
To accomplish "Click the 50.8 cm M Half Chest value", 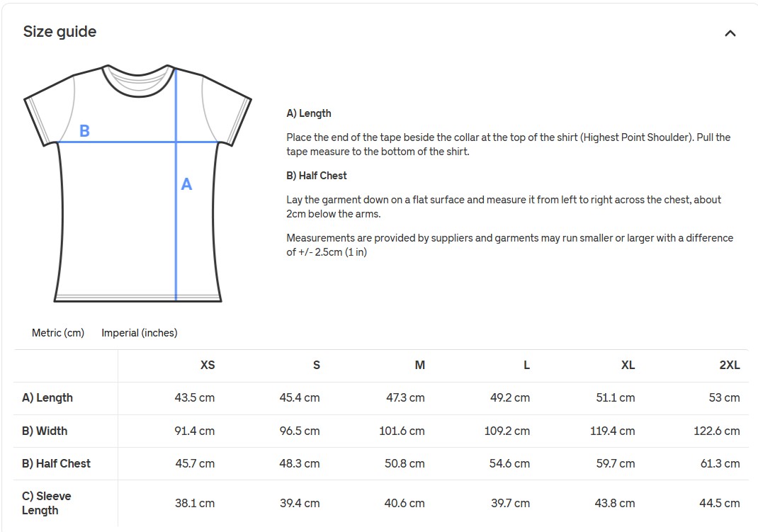I will 405,463.
